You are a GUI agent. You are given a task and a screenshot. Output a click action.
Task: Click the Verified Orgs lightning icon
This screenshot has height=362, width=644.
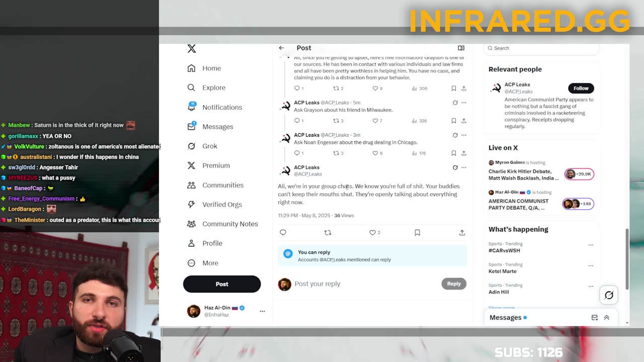[x=191, y=205]
